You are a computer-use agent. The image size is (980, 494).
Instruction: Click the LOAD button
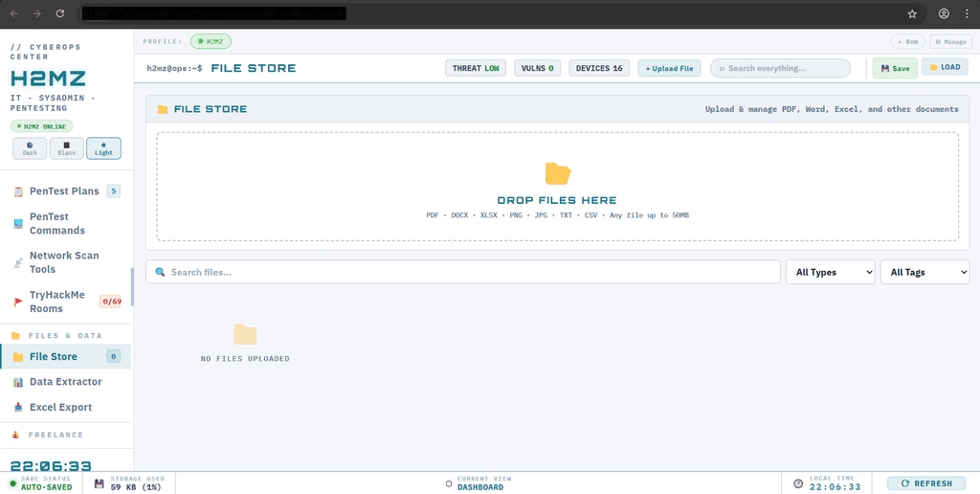coord(945,67)
